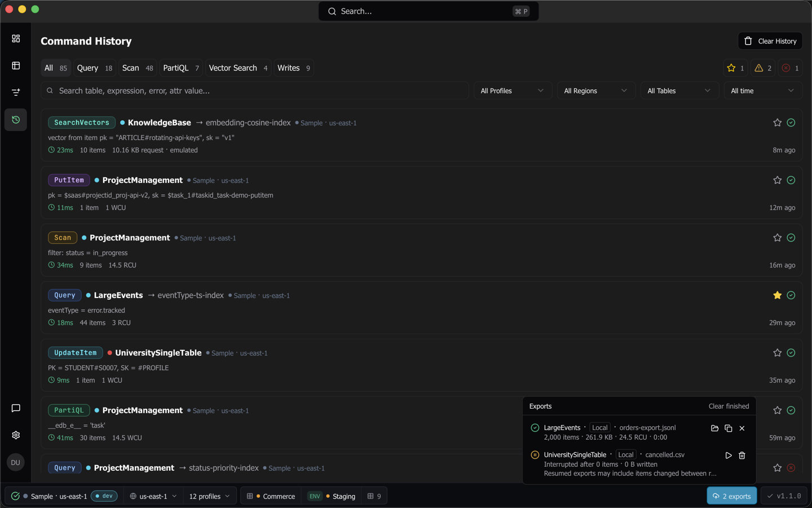Image resolution: width=812 pixels, height=508 pixels.
Task: Toggle the 2 exports button
Action: (731, 496)
